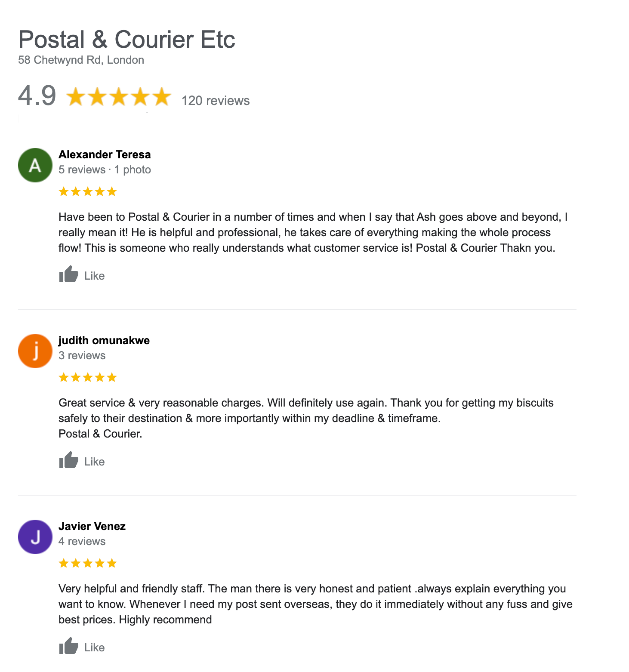The image size is (629, 672).
Task: Click the middle star of the header star row
Action: [x=119, y=96]
